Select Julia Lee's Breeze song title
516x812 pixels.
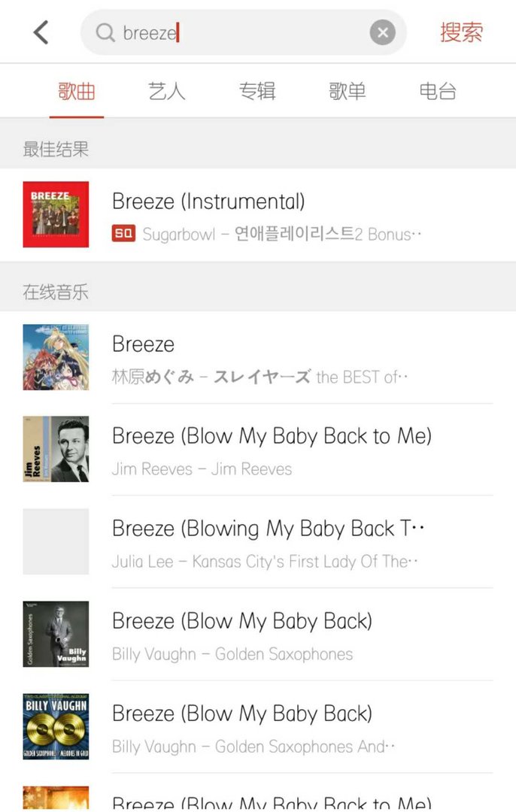[268, 529]
